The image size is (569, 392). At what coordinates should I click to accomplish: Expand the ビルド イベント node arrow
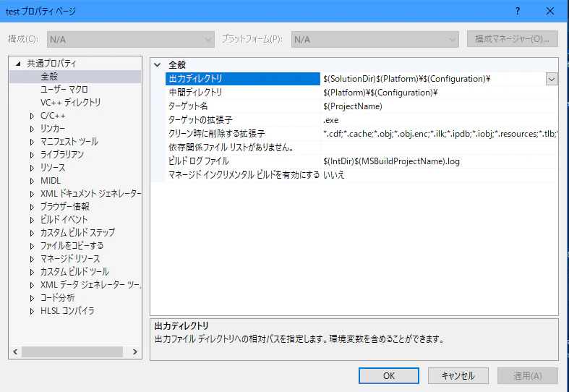tap(33, 220)
